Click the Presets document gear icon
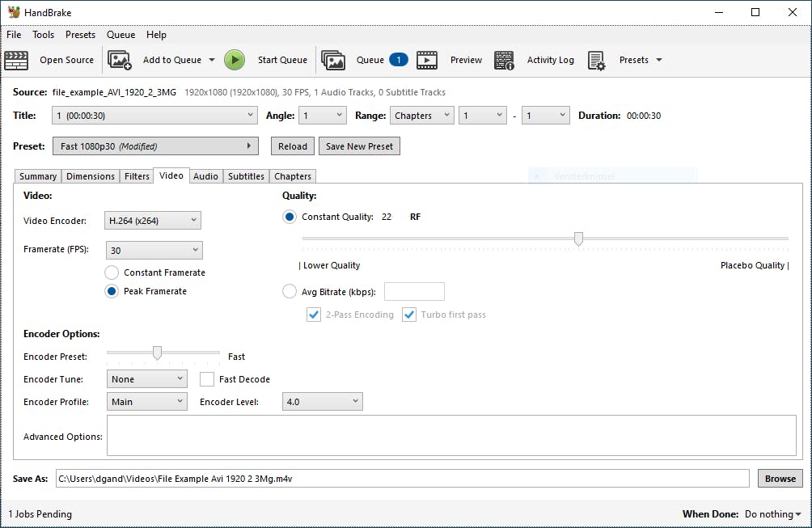The image size is (812, 528). 597,60
